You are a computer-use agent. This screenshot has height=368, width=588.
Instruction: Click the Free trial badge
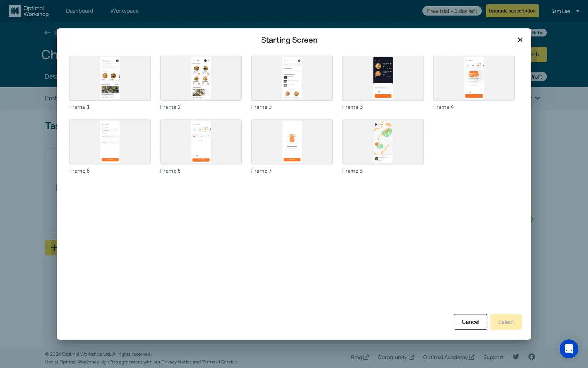[x=452, y=11]
